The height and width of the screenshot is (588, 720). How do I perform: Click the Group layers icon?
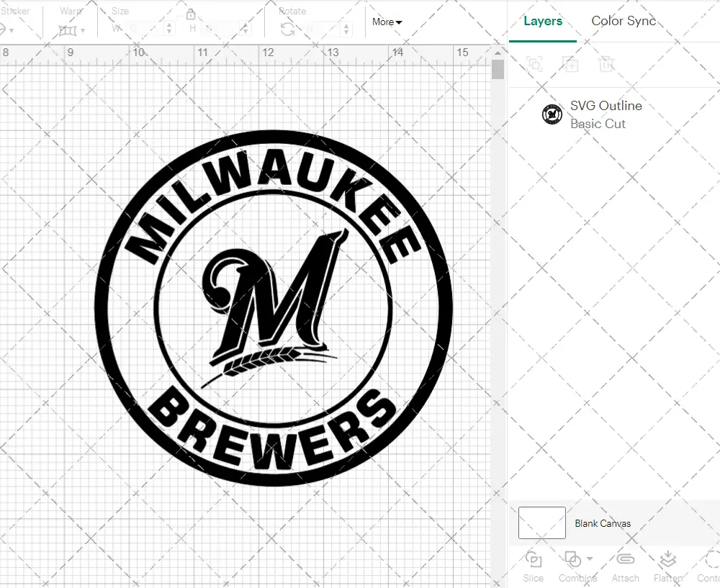point(534,64)
